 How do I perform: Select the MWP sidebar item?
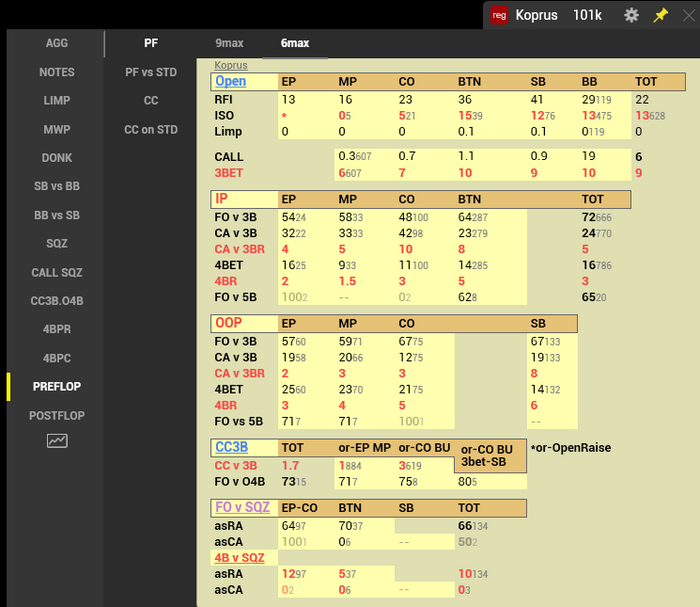tap(57, 129)
